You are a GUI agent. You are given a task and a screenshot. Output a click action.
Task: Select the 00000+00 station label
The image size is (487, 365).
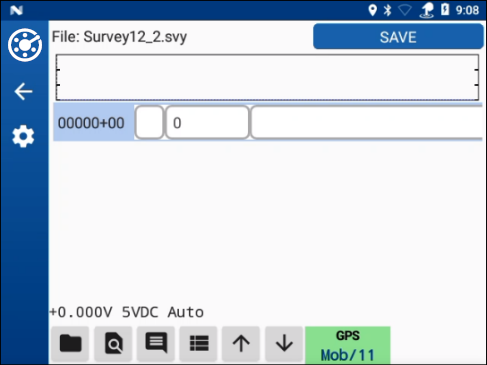coord(91,123)
